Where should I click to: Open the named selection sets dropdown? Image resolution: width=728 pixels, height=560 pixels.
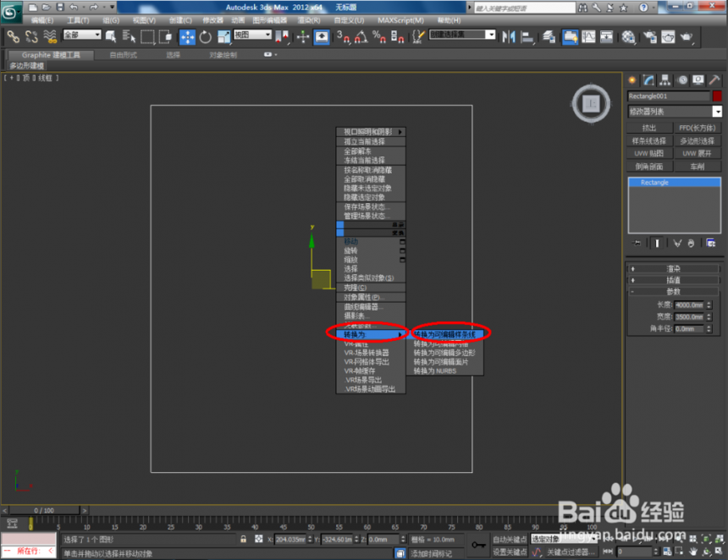coord(462,35)
